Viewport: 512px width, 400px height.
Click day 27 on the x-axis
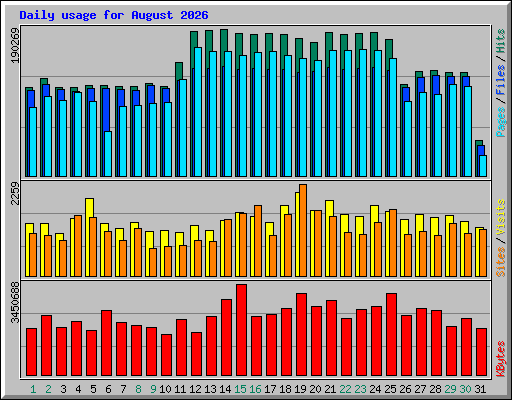point(420,389)
